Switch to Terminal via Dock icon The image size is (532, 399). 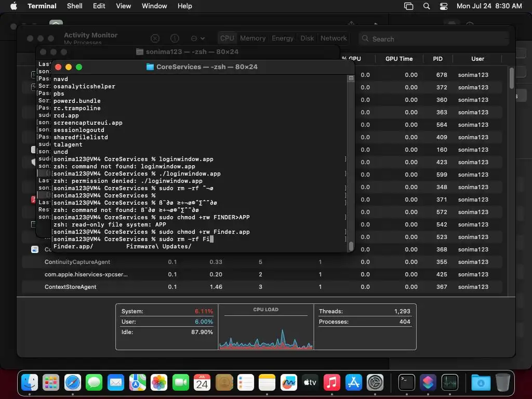[406, 383]
